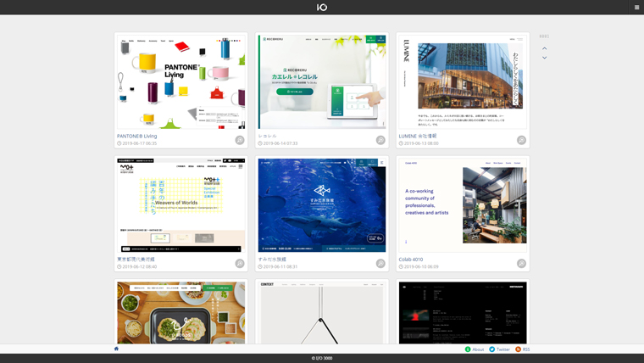Open the hamburger menu in top bar
644x363 pixels.
636,7
